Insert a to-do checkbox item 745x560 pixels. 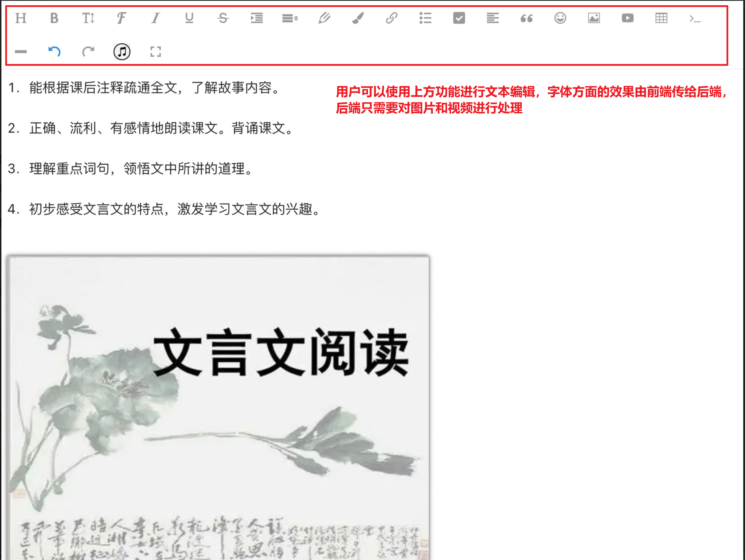click(459, 18)
